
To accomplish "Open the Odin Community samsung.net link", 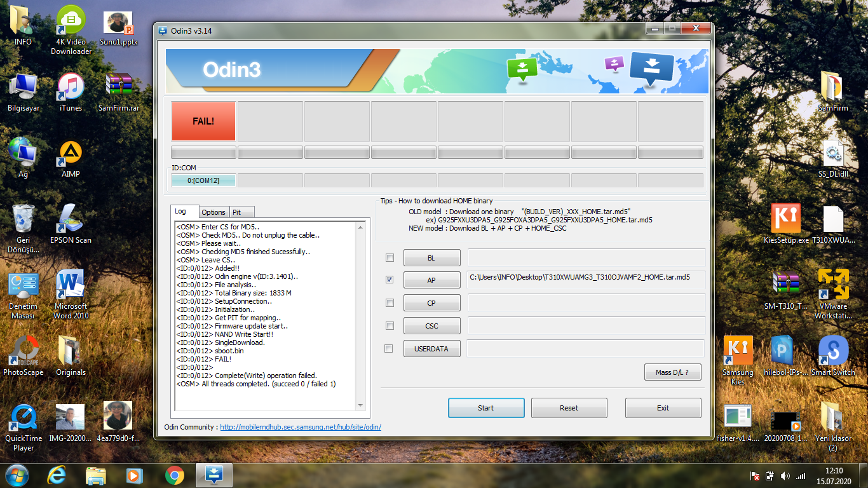I will pyautogui.click(x=301, y=427).
